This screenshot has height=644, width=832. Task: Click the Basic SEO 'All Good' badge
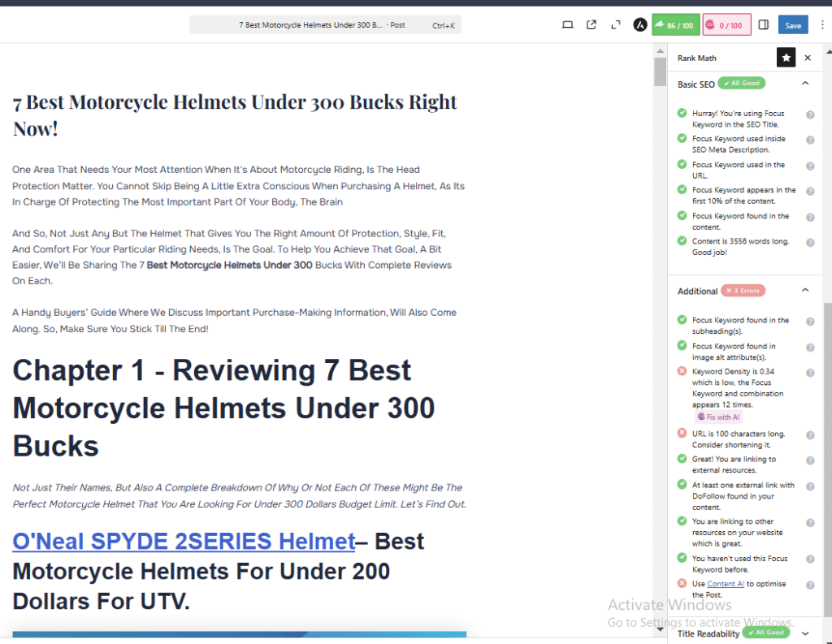[x=741, y=84]
